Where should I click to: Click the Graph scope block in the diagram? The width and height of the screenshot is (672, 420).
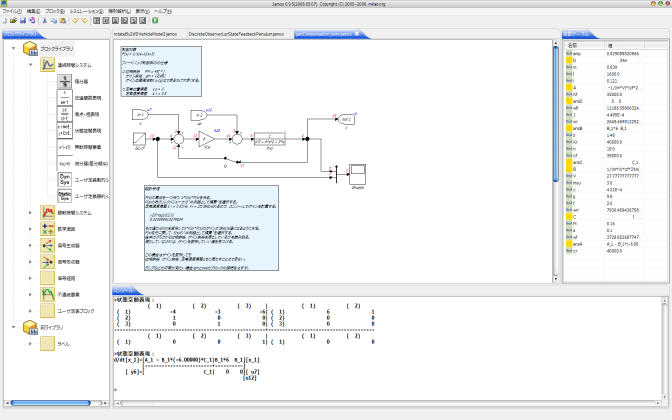[358, 174]
